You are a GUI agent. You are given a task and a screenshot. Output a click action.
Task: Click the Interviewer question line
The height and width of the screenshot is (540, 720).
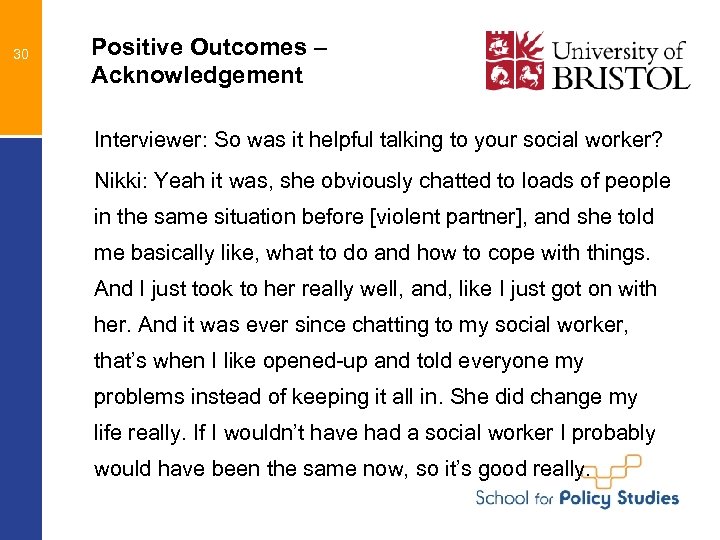[378, 140]
